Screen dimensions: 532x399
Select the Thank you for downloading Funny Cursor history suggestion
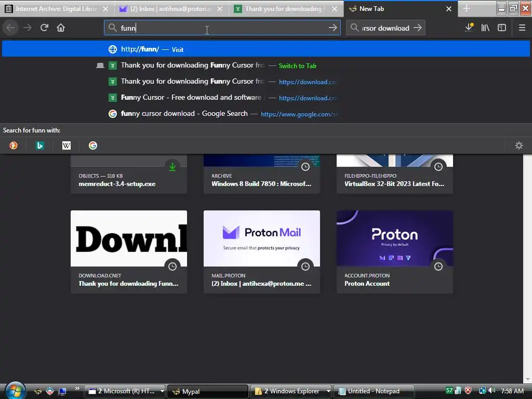[x=266, y=82]
